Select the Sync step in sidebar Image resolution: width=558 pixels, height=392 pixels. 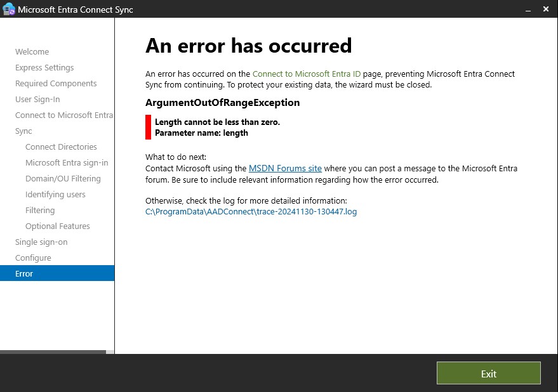point(23,131)
